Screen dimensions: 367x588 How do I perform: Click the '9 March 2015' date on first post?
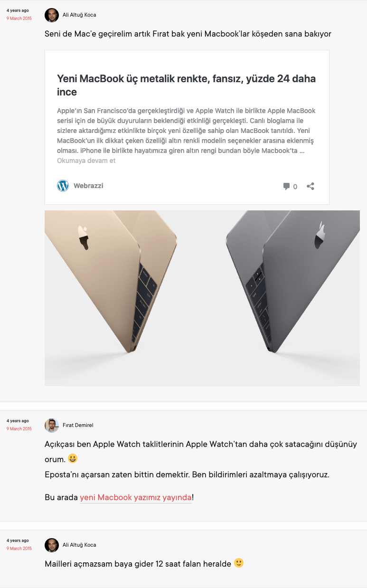click(19, 18)
